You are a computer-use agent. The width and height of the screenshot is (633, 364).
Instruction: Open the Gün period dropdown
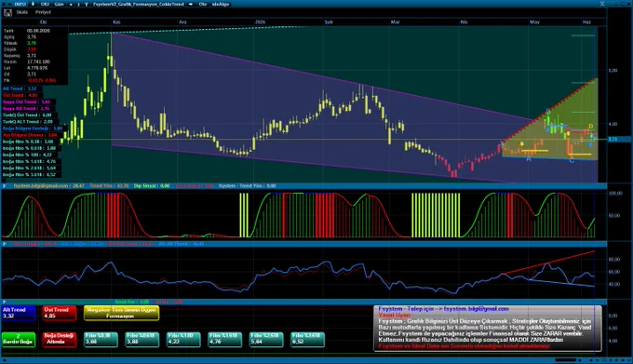pos(59,4)
